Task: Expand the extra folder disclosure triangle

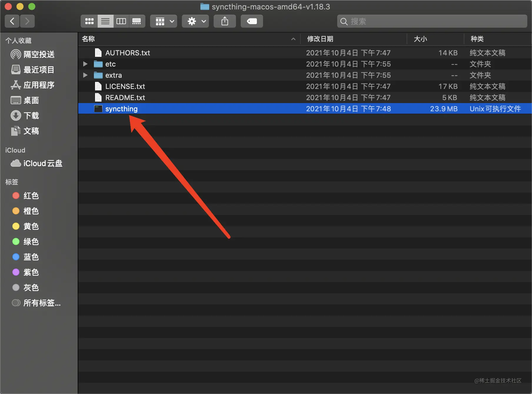Action: 85,75
